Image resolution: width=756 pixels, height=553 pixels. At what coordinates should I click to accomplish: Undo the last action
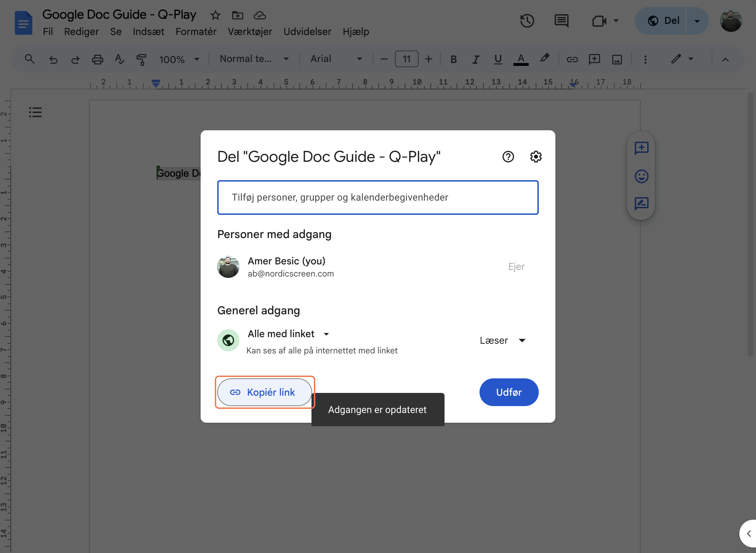click(53, 60)
